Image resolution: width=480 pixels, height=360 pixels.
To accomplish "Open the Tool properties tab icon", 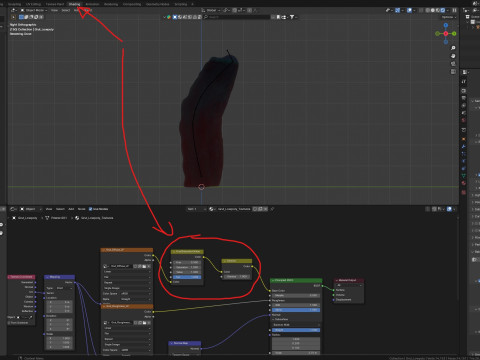I will click(x=464, y=81).
